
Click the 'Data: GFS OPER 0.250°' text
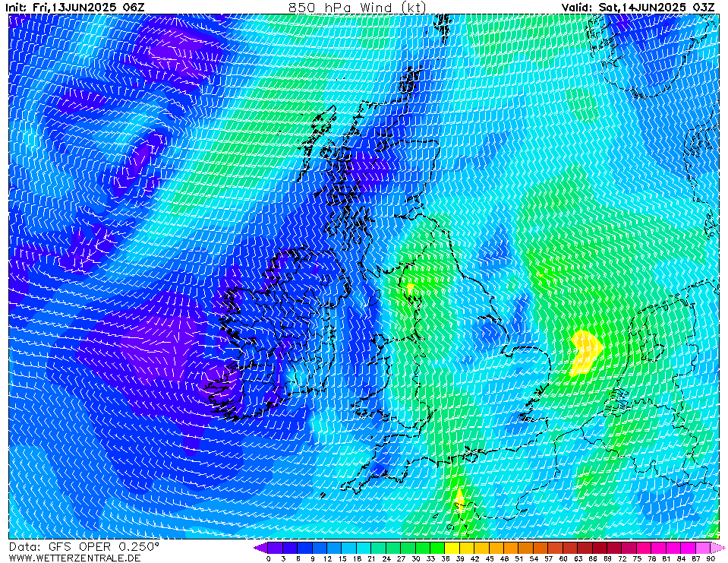point(84,547)
